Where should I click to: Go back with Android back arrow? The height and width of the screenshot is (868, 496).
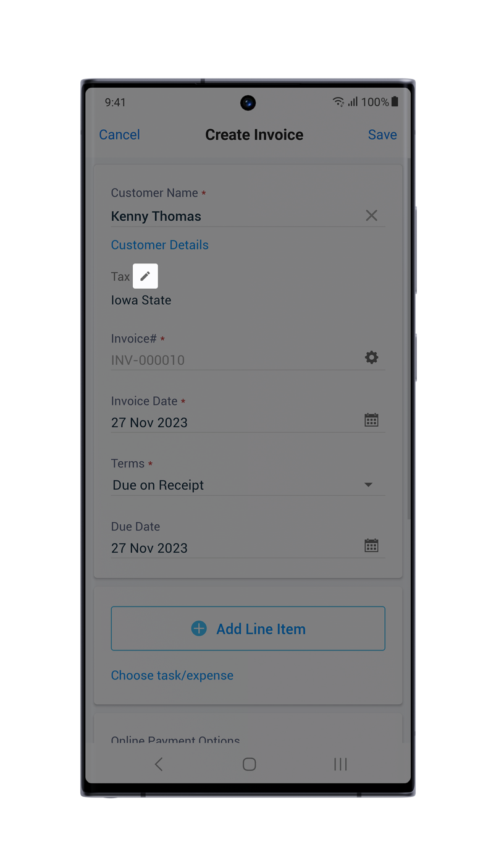[x=159, y=764]
